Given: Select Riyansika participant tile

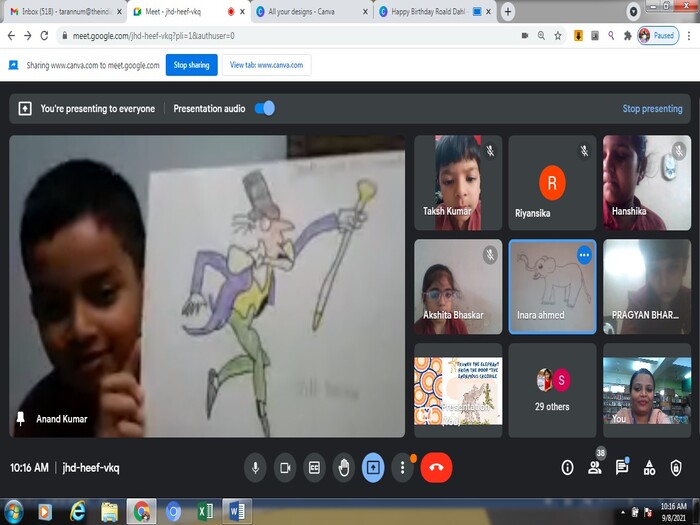Looking at the screenshot, I should (552, 183).
